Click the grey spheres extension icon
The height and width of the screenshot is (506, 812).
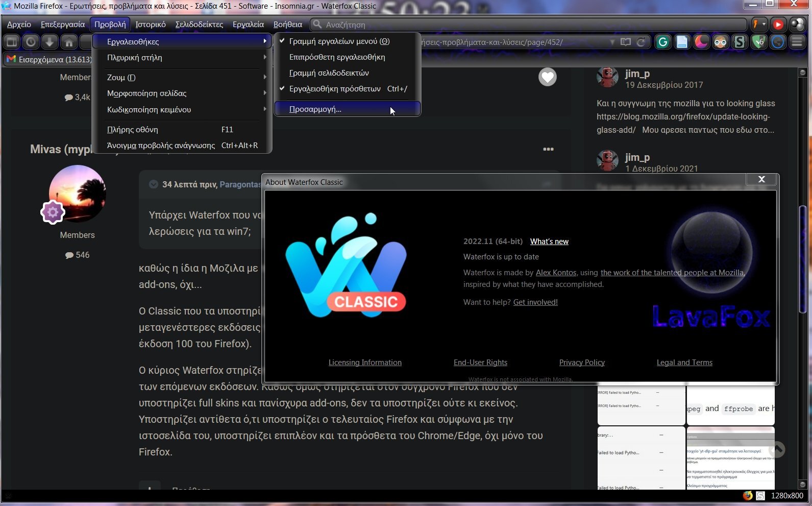pyautogui.click(x=797, y=25)
